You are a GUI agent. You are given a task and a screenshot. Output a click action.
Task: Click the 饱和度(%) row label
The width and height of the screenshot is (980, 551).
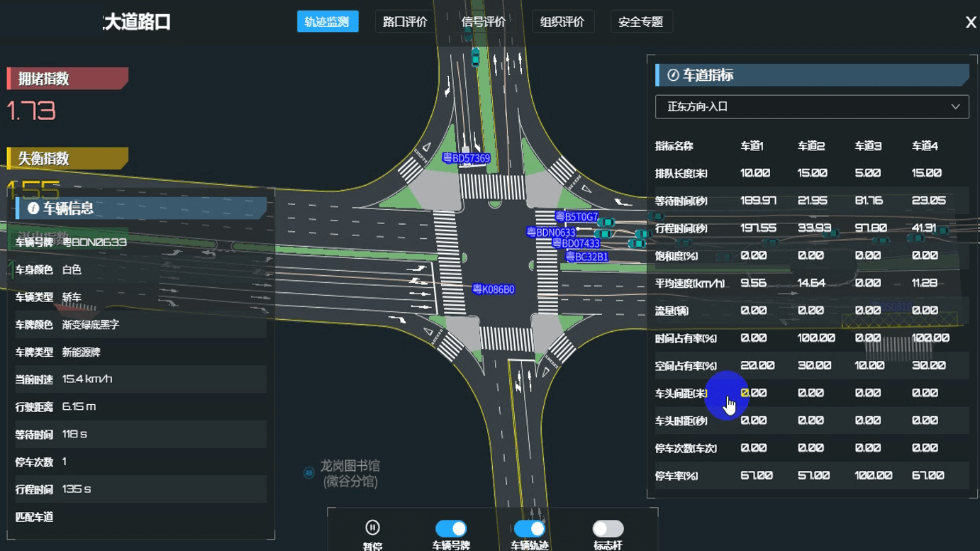click(x=676, y=256)
